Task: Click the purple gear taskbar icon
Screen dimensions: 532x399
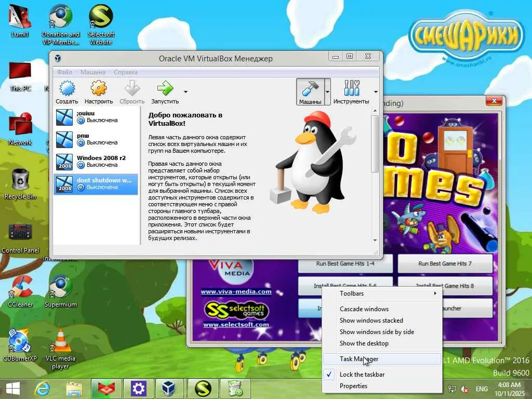Action: (x=138, y=389)
